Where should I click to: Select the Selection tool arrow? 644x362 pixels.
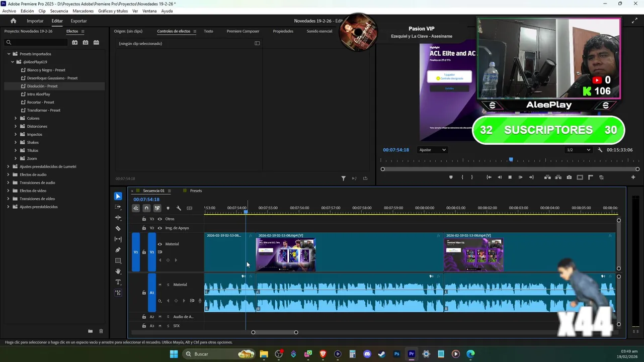pos(118,196)
